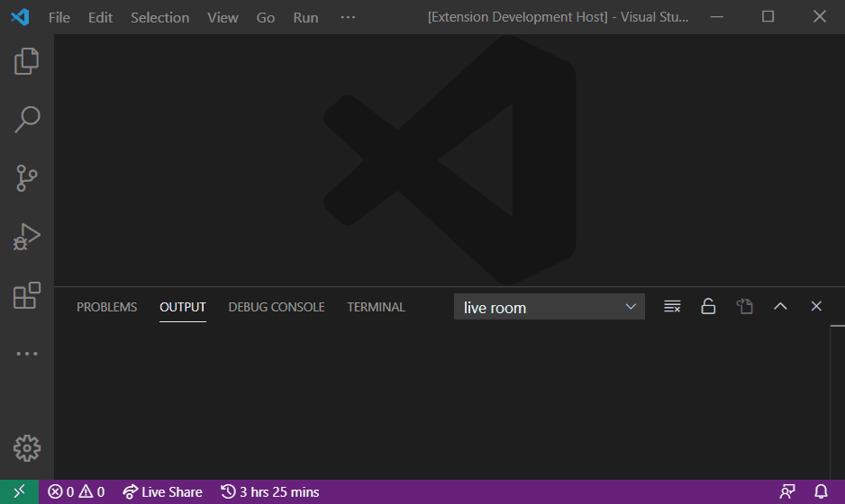845x504 pixels.
Task: Switch to the DEBUG CONSOLE tab
Action: click(277, 307)
